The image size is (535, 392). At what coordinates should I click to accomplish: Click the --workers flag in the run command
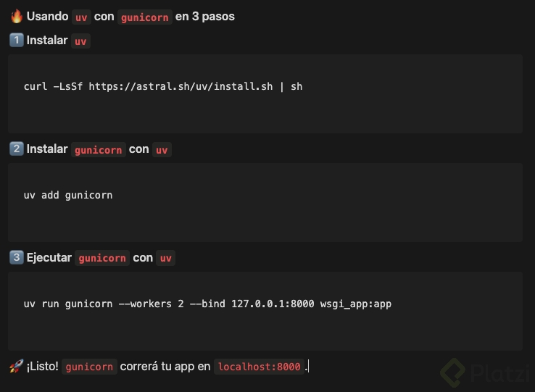(x=145, y=304)
